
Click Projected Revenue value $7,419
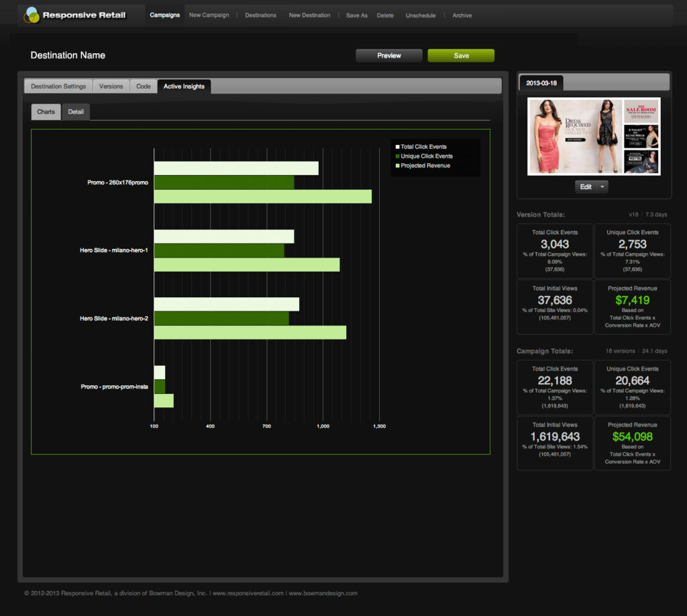tap(632, 300)
